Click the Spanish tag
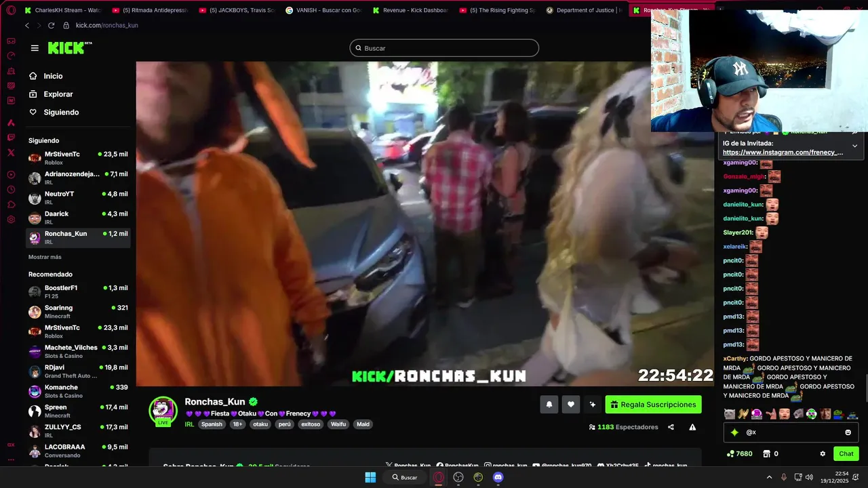 click(x=212, y=424)
